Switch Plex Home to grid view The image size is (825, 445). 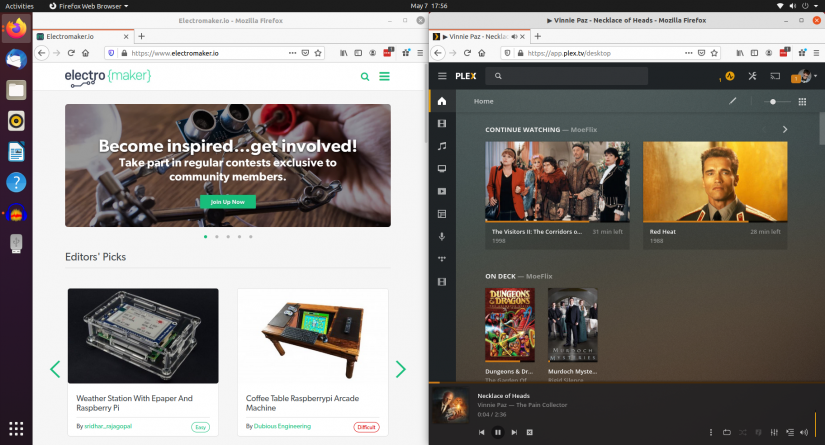[x=802, y=102]
